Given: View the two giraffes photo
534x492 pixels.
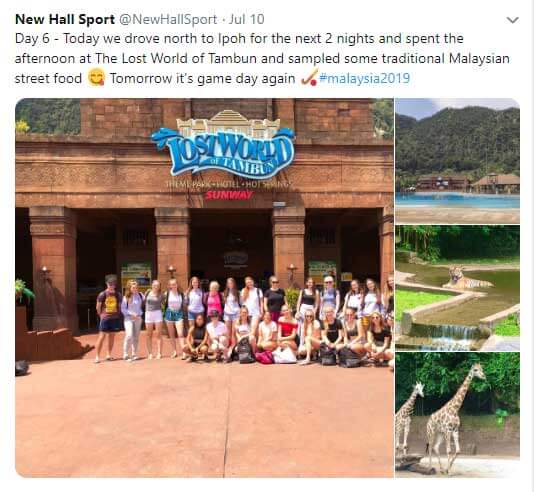Looking at the screenshot, I should tap(457, 415).
